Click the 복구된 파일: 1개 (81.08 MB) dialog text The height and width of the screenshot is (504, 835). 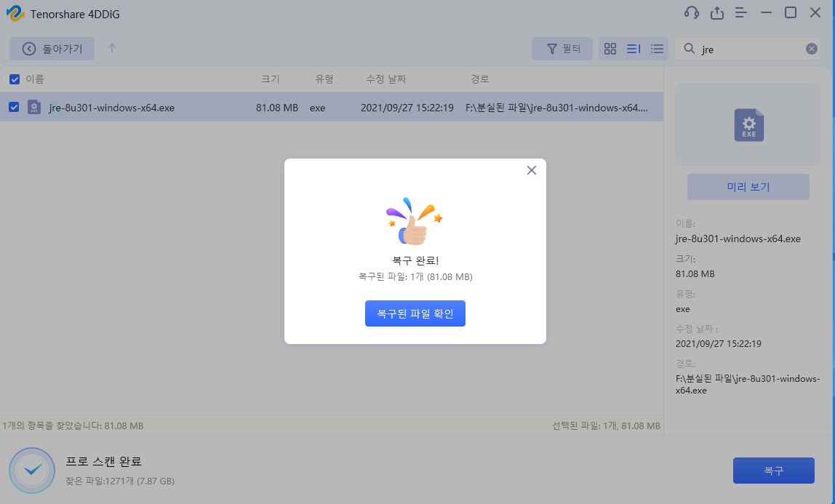[415, 277]
